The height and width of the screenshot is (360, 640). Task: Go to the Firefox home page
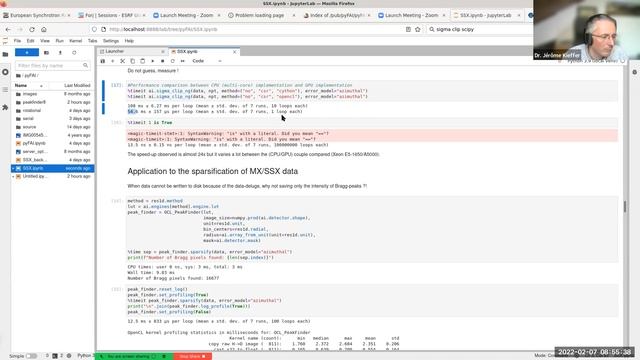click(44, 29)
